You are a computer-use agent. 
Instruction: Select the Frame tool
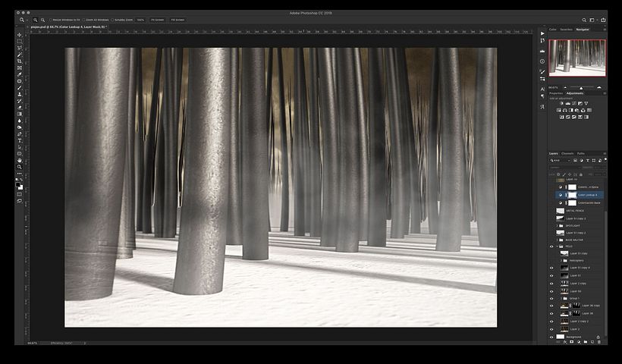pos(20,67)
